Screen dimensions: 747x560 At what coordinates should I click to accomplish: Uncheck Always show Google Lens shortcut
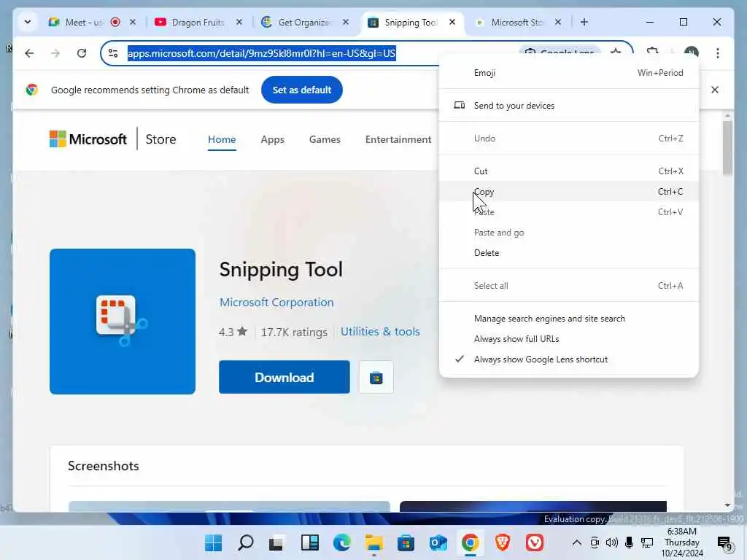pyautogui.click(x=569, y=359)
